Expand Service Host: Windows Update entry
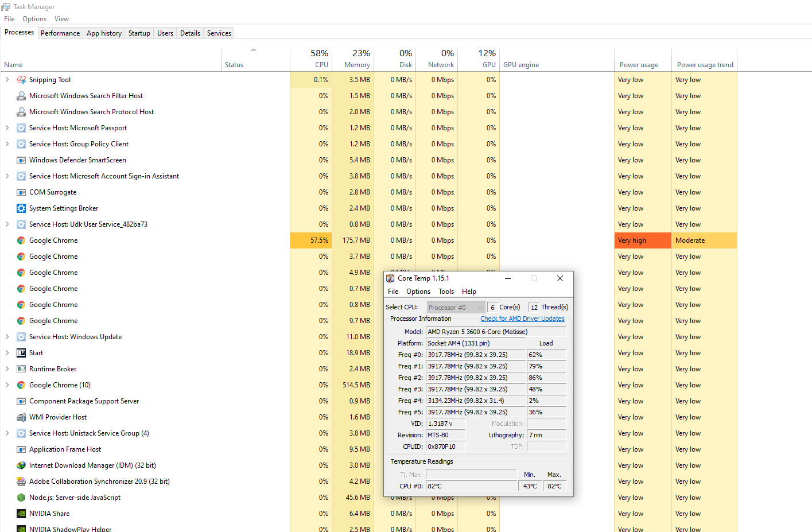 click(x=7, y=337)
